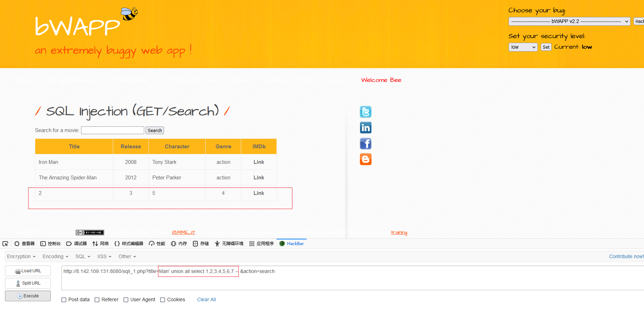Click the Title column header
The width and height of the screenshot is (644, 327).
(x=74, y=147)
